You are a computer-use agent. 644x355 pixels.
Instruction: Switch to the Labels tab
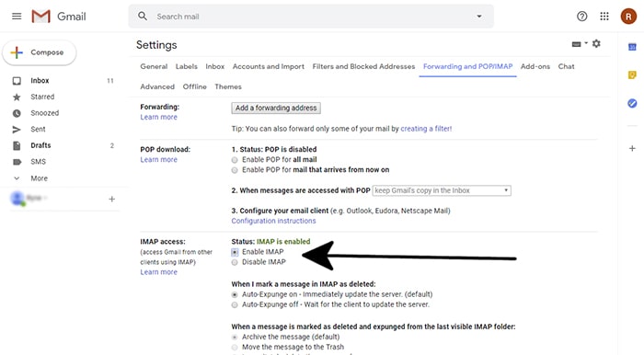187,66
